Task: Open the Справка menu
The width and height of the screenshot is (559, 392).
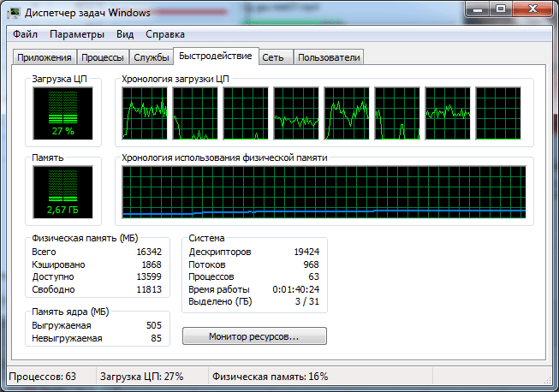Action: click(165, 34)
